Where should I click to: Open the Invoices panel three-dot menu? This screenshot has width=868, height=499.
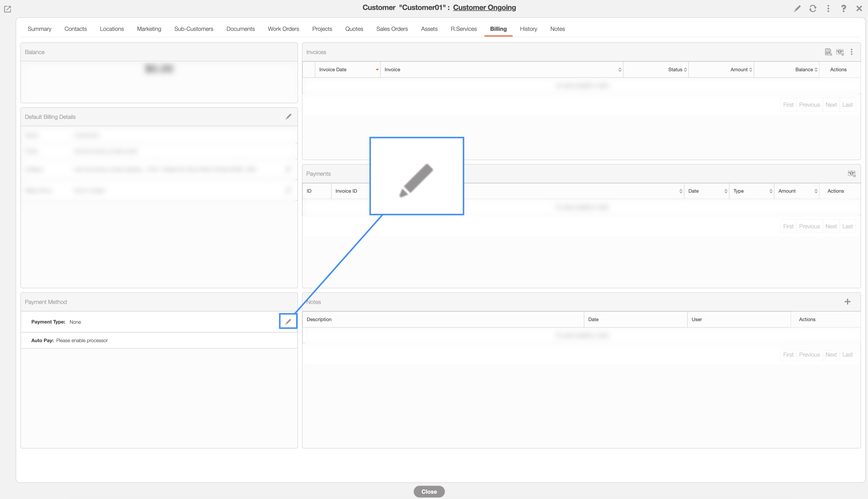852,52
